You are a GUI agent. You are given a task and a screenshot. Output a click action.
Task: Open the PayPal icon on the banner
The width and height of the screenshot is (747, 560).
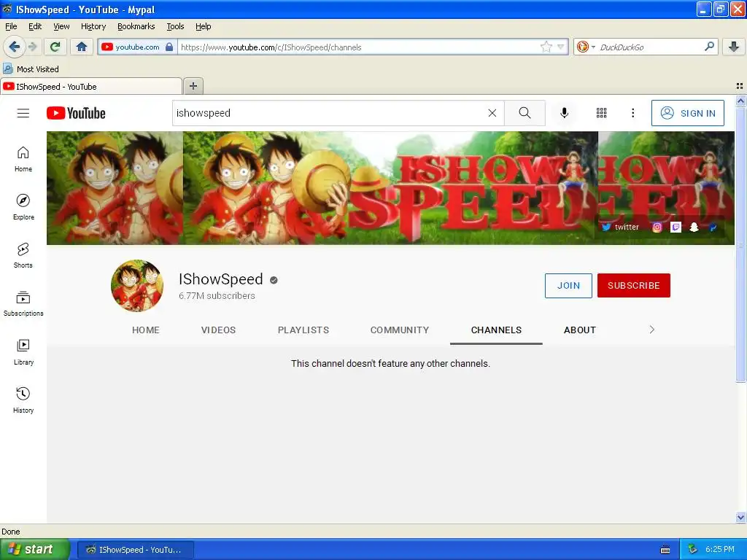click(x=713, y=227)
